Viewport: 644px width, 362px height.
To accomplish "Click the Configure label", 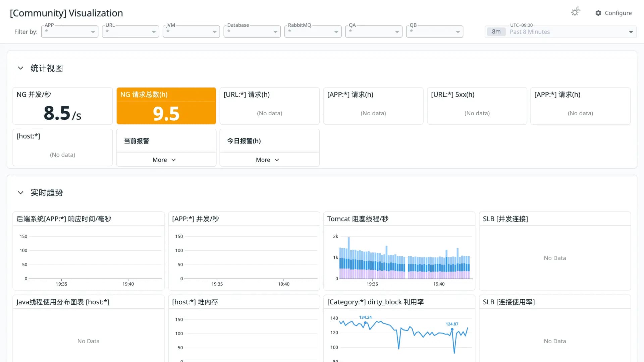I will coord(618,13).
